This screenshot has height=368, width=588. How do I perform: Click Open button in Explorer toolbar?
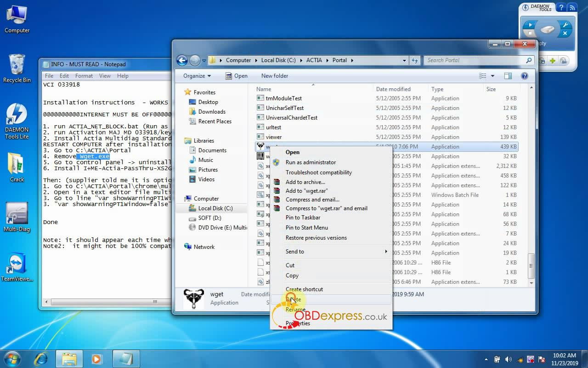(x=237, y=76)
